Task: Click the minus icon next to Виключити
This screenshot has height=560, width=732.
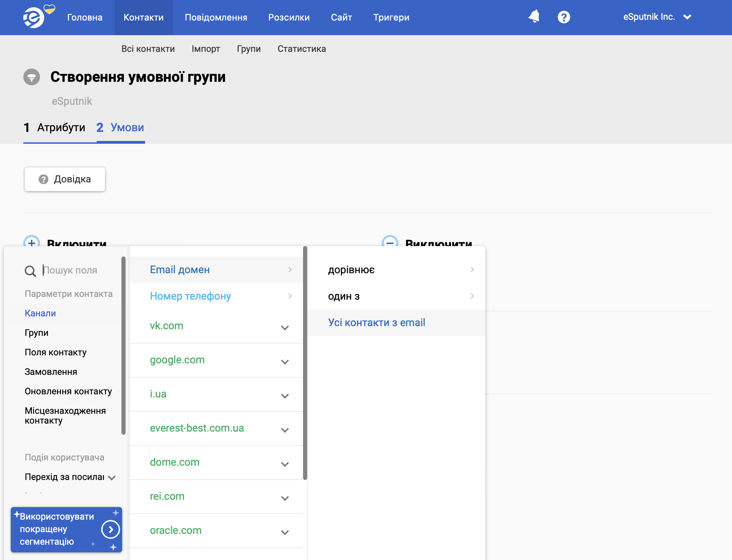Action: [390, 242]
